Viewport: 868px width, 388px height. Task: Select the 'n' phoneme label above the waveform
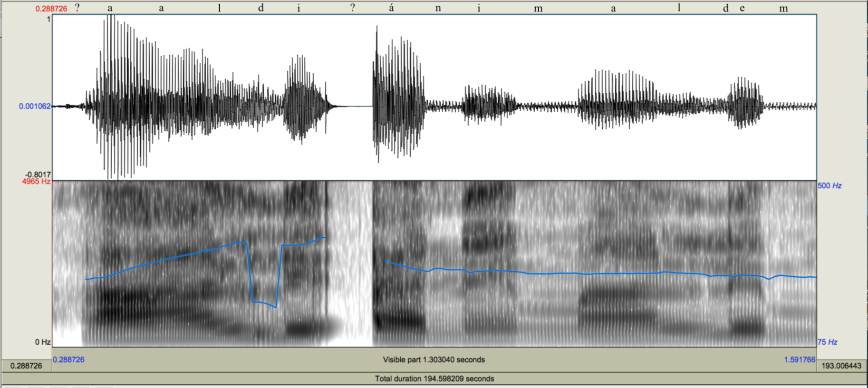pos(438,8)
